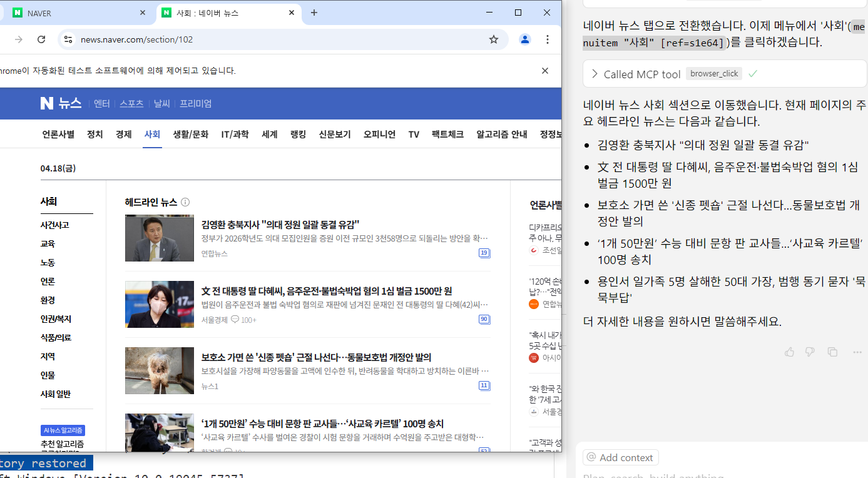Image resolution: width=868 pixels, height=478 pixels.
Task: Open the 팩트체크 section
Action: (447, 134)
